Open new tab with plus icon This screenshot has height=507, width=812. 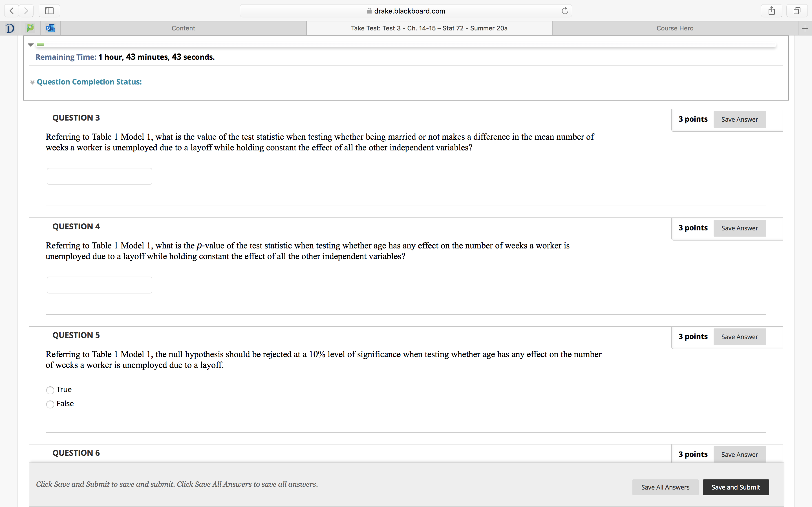tap(805, 28)
